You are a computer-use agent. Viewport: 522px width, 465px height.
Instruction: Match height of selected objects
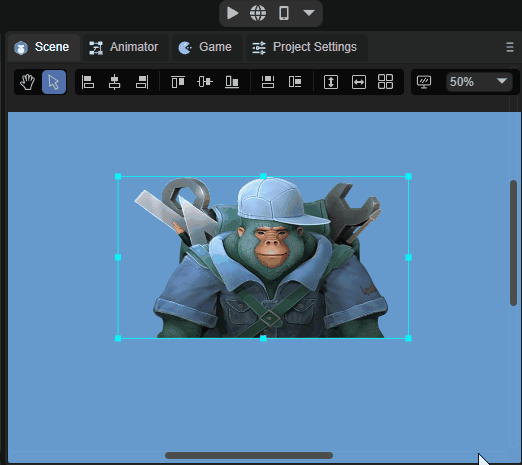[x=331, y=82]
